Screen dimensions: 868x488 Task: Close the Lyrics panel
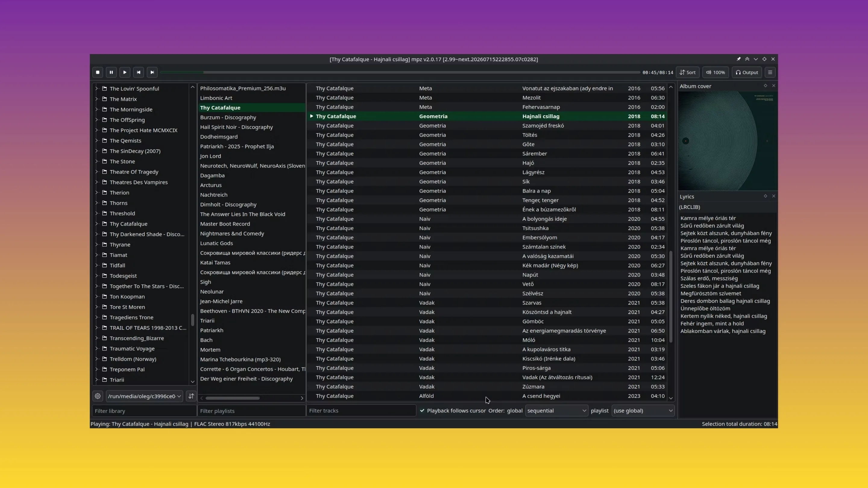pyautogui.click(x=774, y=196)
